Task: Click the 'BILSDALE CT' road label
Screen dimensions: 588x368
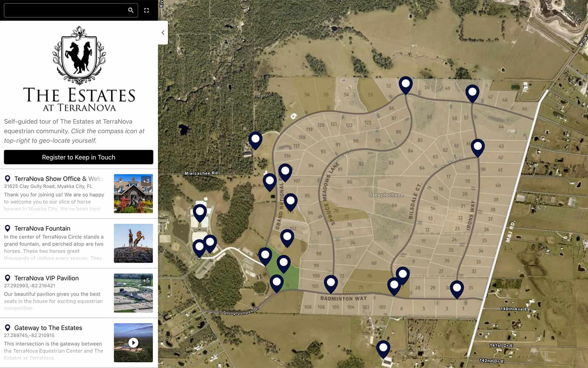Action: tap(415, 201)
